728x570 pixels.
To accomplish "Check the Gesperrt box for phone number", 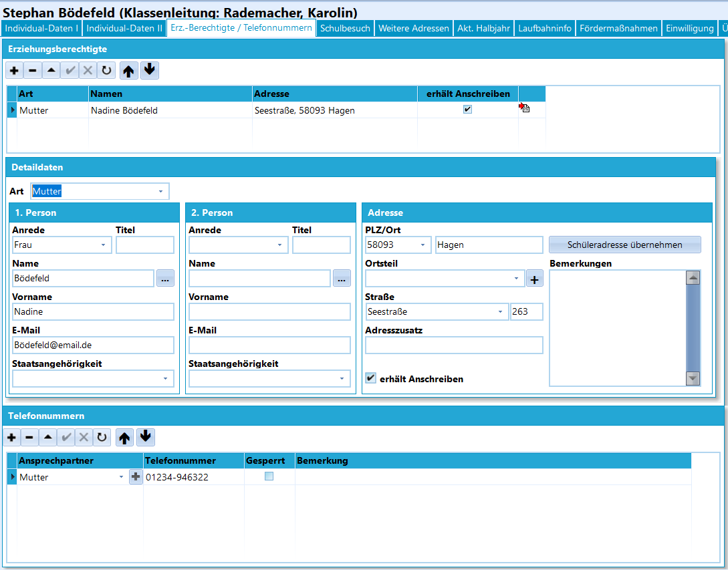I will point(269,476).
